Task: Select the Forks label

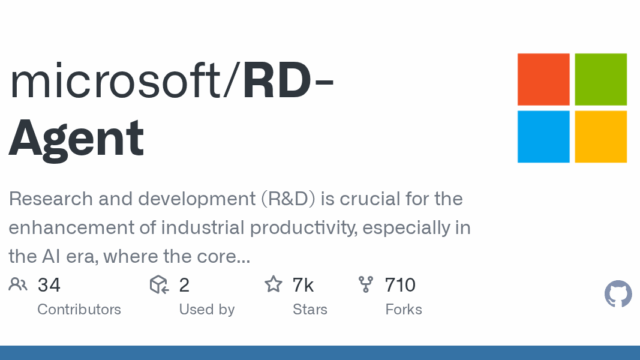Action: click(x=403, y=309)
